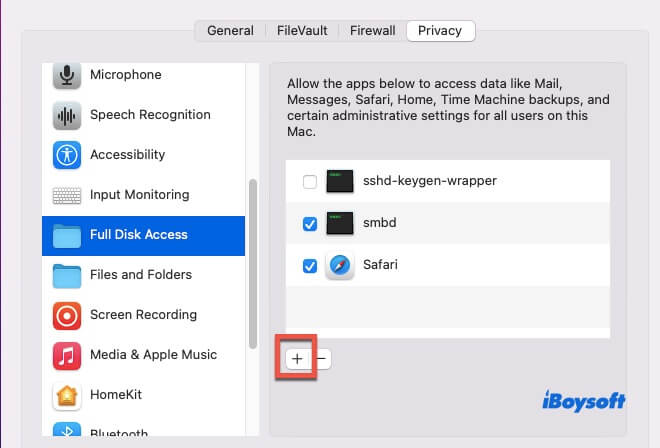Click the Input Monitoring keyboard icon
Image resolution: width=660 pixels, height=448 pixels.
[x=67, y=195]
